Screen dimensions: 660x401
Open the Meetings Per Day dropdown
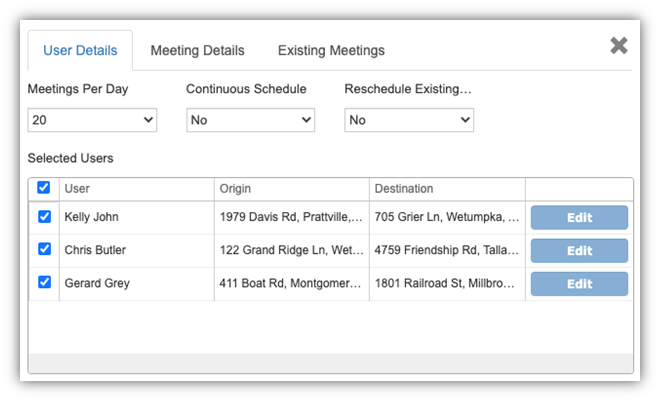[x=93, y=120]
